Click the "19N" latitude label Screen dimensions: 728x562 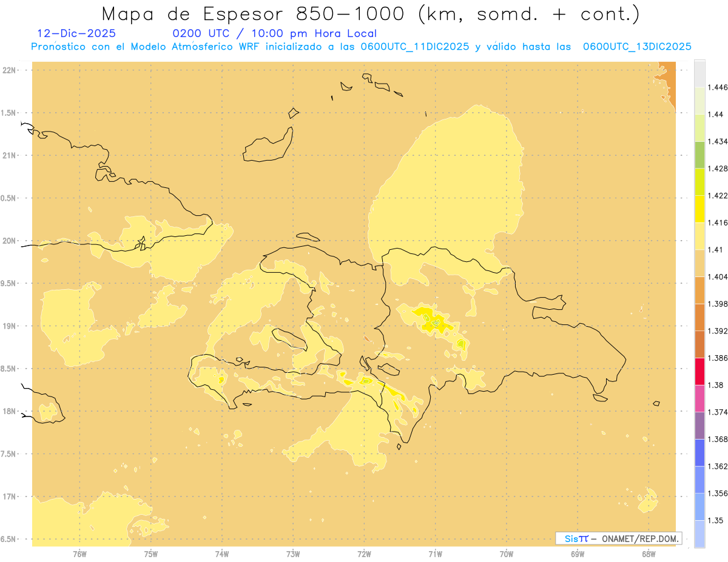point(10,326)
